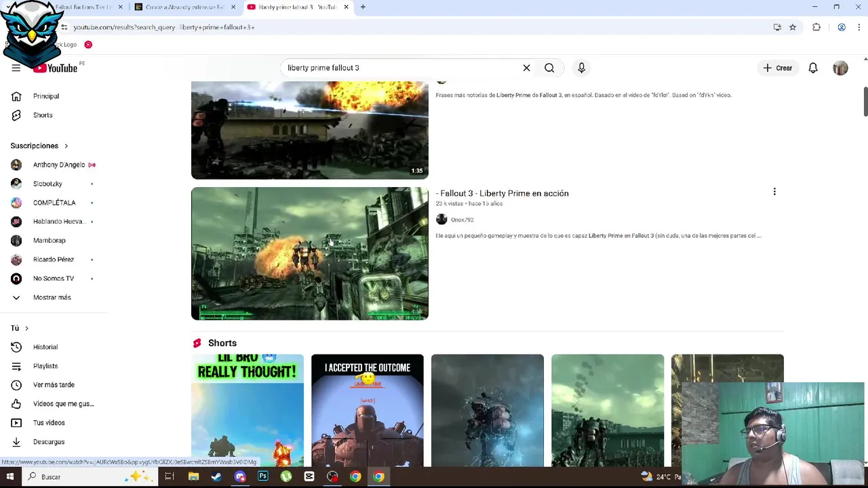The image size is (868, 488).
Task: Open the I ACCEPTED THE OUTCOME short
Action: pyautogui.click(x=368, y=411)
